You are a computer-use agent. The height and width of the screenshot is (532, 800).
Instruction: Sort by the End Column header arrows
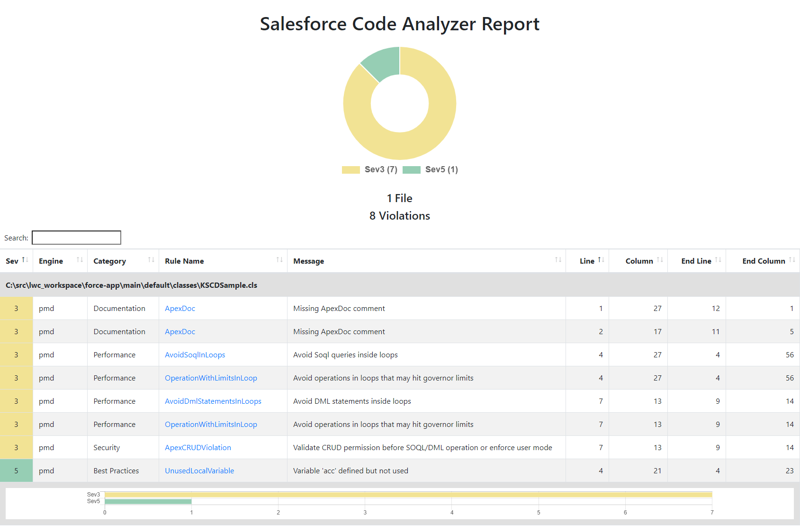click(792, 260)
